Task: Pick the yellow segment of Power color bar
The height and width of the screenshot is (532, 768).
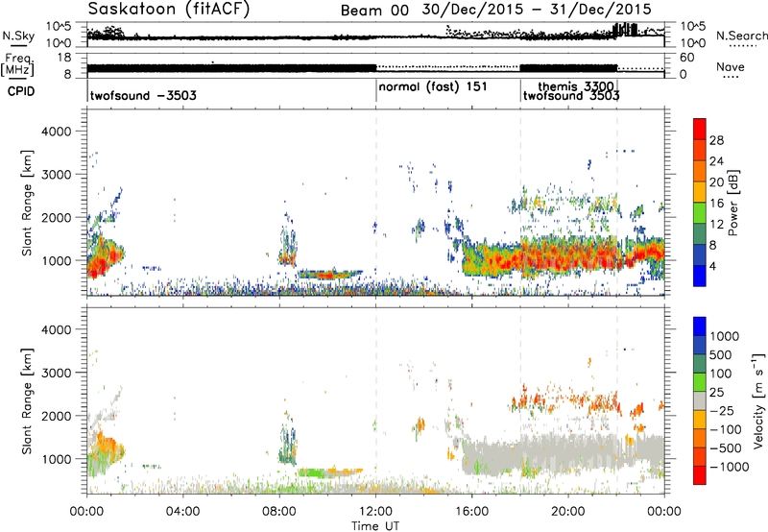Action: (700, 192)
